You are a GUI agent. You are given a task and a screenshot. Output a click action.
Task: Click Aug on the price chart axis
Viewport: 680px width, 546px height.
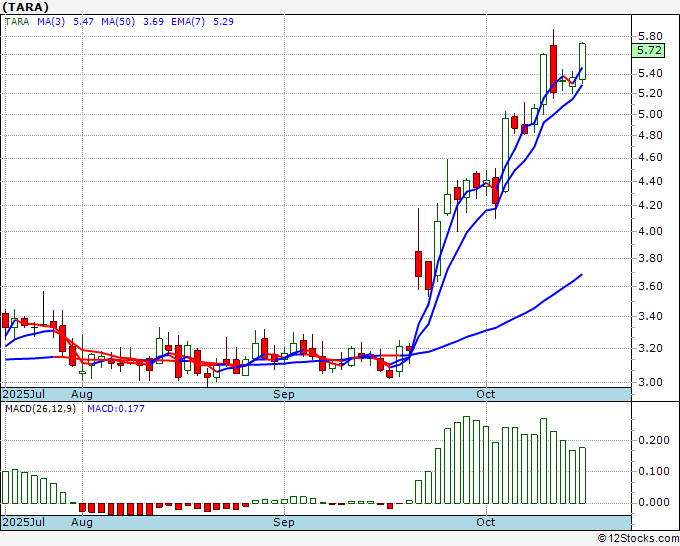click(x=82, y=394)
